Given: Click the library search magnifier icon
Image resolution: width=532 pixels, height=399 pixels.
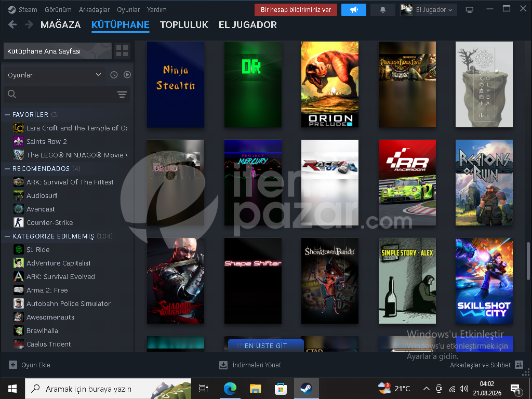Looking at the screenshot, I should (x=12, y=94).
